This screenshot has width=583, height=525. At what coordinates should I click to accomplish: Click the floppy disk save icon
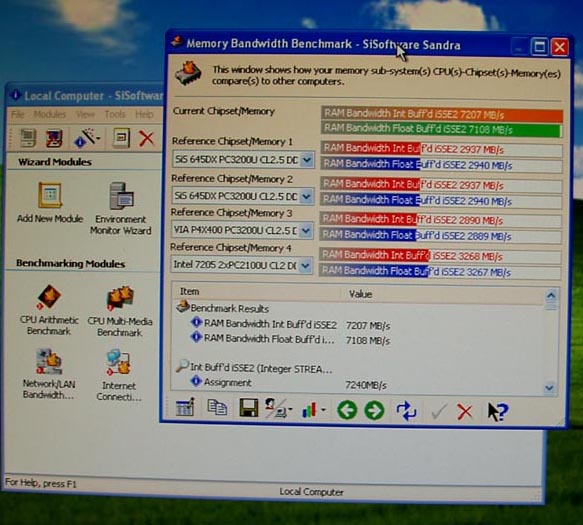point(248,408)
